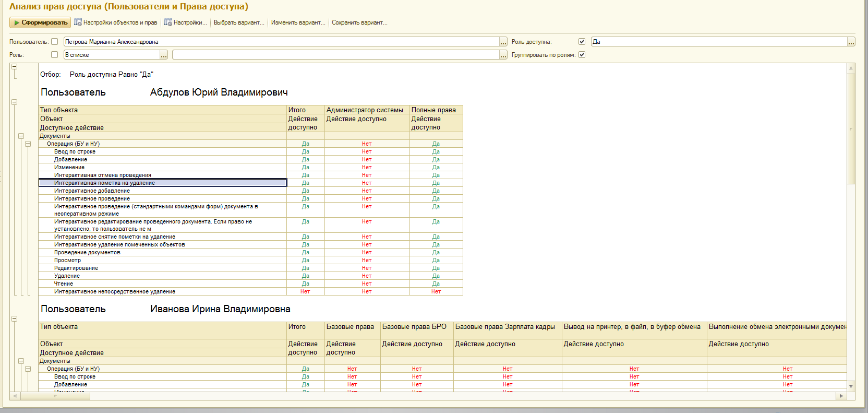Click Изменить вариант... button
The image size is (868, 413).
298,22
